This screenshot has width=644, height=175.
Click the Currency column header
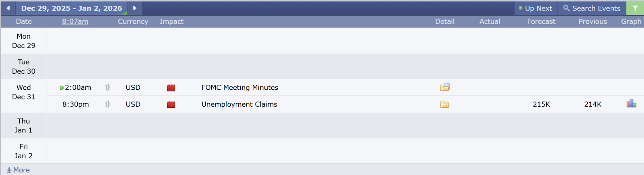click(x=133, y=22)
